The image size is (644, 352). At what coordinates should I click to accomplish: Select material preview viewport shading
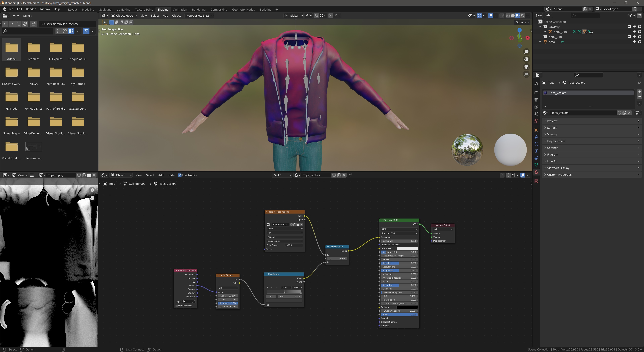pos(518,15)
